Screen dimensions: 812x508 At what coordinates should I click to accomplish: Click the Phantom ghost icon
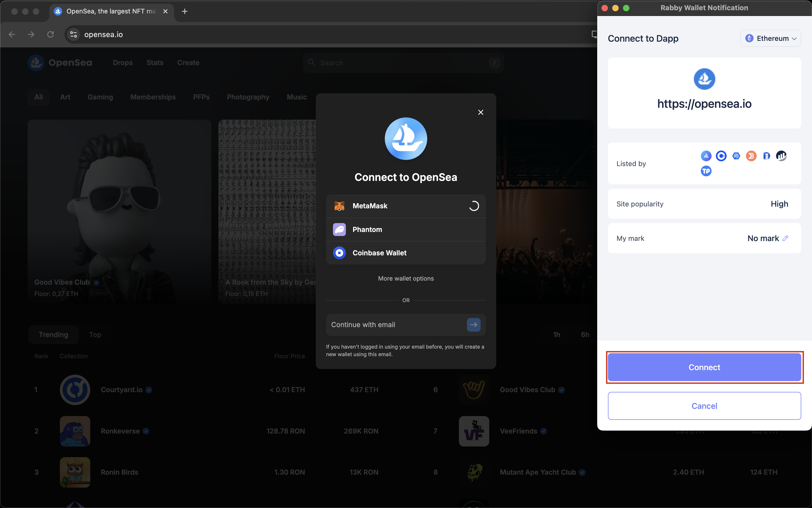pos(339,230)
